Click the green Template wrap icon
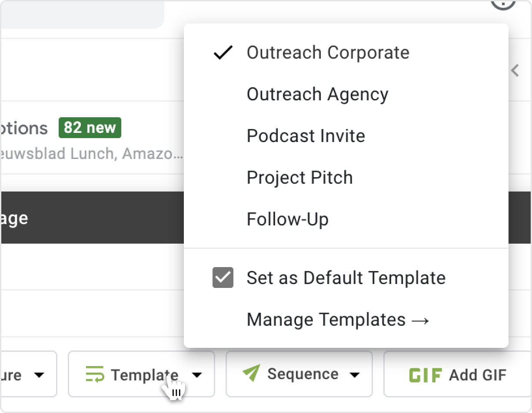 click(95, 374)
